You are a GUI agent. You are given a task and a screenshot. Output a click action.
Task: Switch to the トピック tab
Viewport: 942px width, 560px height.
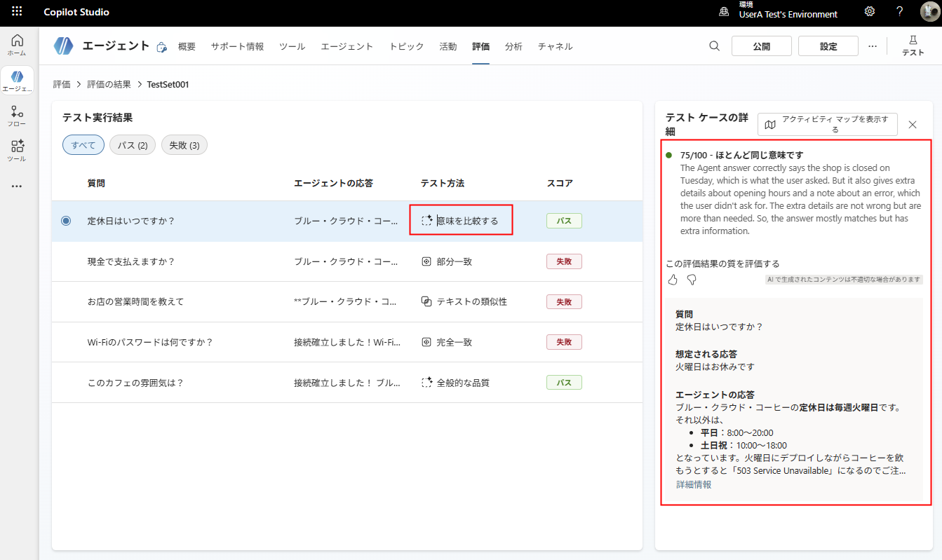[x=407, y=46]
